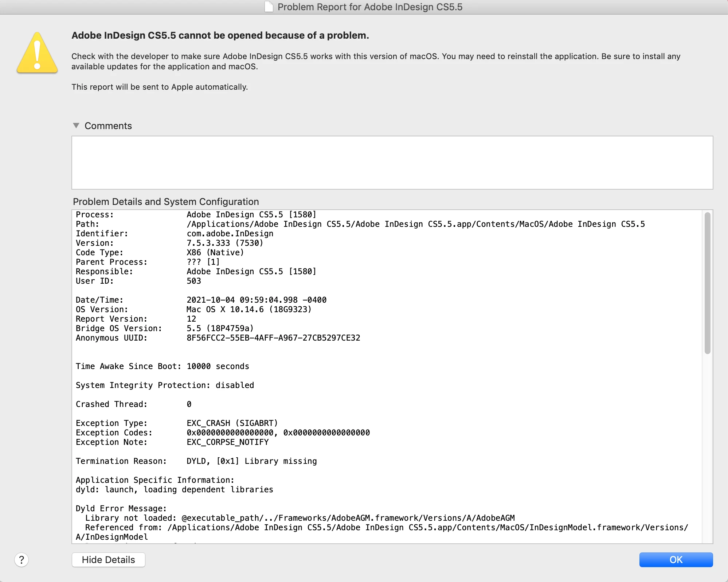Screen dimensions: 728x582
Task: Confirm the report with the OK button
Action: 676,560
